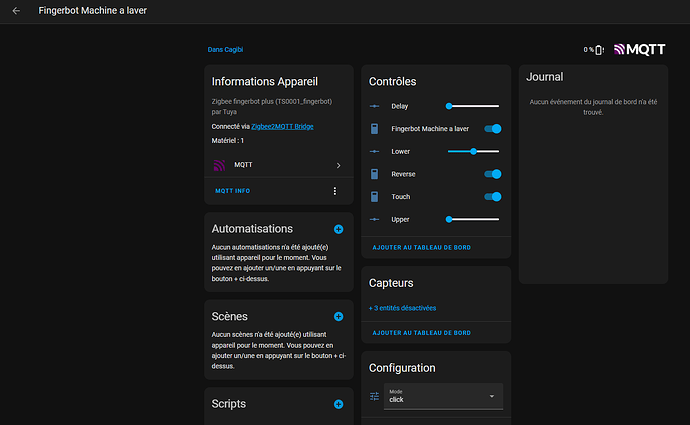The image size is (690, 425).
Task: Expand the MQTT integration row chevron
Action: 338,165
